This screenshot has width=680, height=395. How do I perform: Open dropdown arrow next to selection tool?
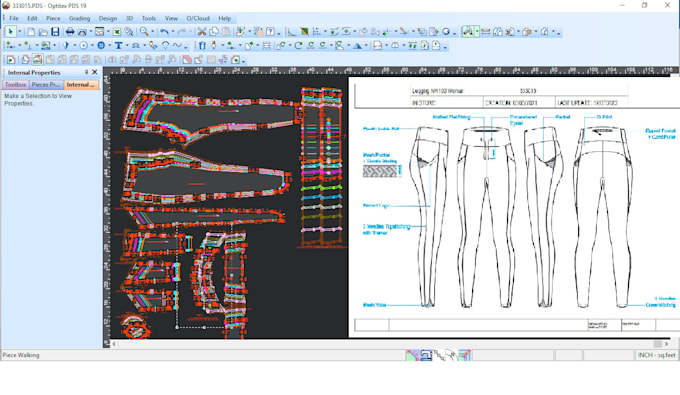pos(20,32)
